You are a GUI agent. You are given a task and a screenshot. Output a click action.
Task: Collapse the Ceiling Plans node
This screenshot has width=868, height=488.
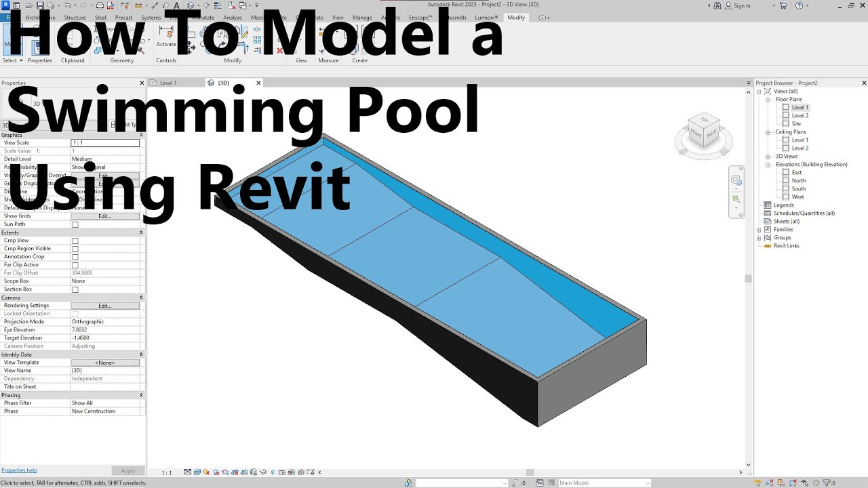tap(768, 132)
